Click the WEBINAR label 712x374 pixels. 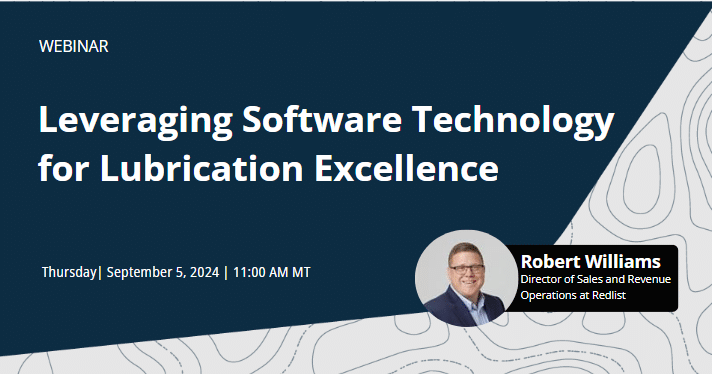click(x=74, y=46)
